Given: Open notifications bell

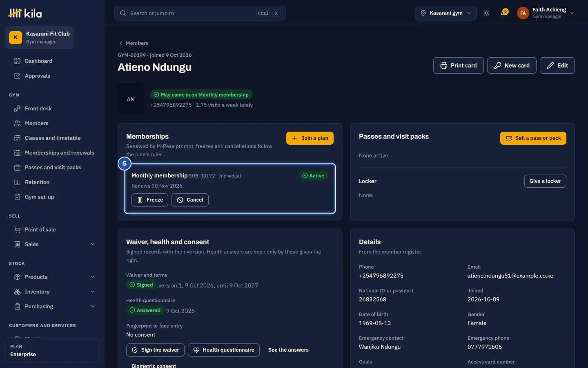Looking at the screenshot, I should tap(504, 13).
